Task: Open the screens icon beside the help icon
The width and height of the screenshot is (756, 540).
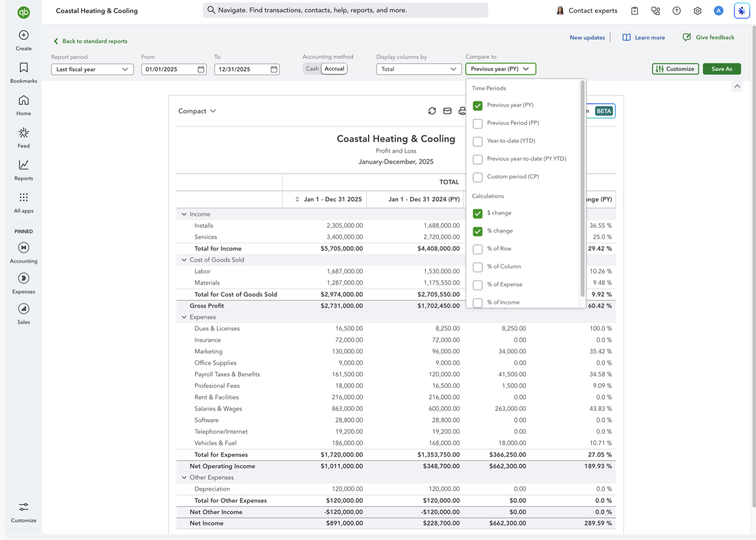Action: 656,11
